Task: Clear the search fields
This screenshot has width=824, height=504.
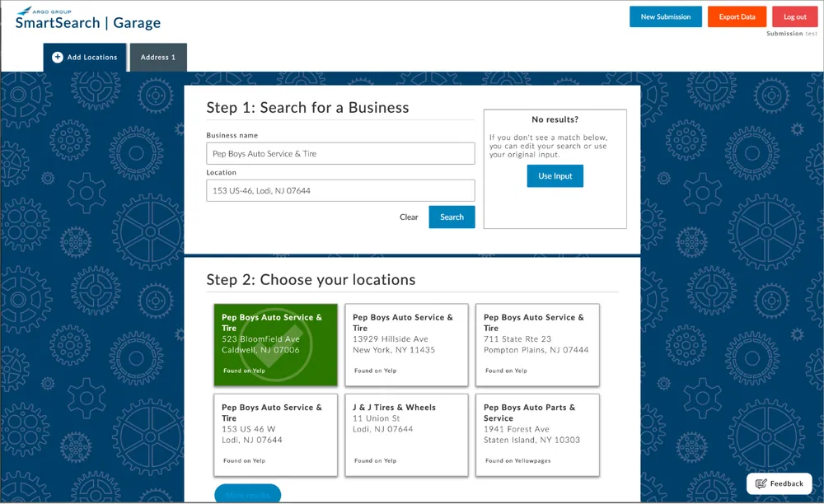Action: pyautogui.click(x=409, y=217)
